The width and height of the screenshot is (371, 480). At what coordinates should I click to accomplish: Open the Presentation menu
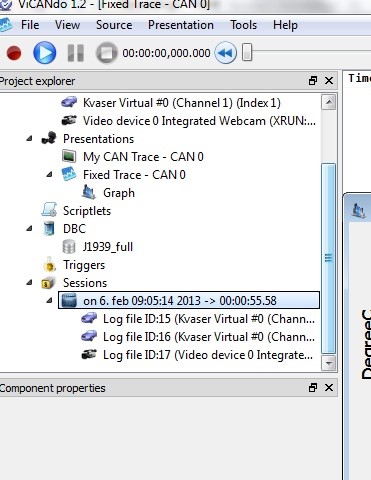(181, 25)
